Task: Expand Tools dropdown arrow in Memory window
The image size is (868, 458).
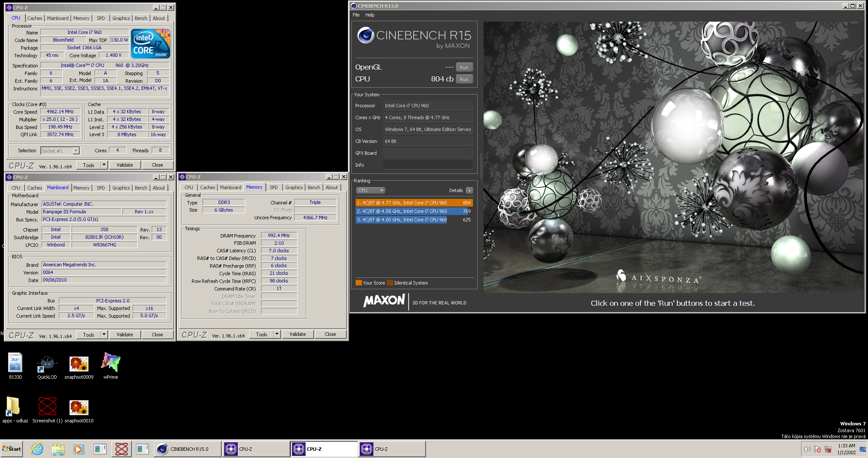Action: pos(277,334)
